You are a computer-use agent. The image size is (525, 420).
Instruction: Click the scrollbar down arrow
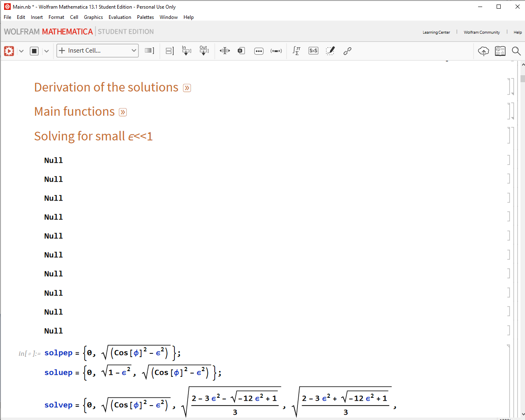click(523, 414)
